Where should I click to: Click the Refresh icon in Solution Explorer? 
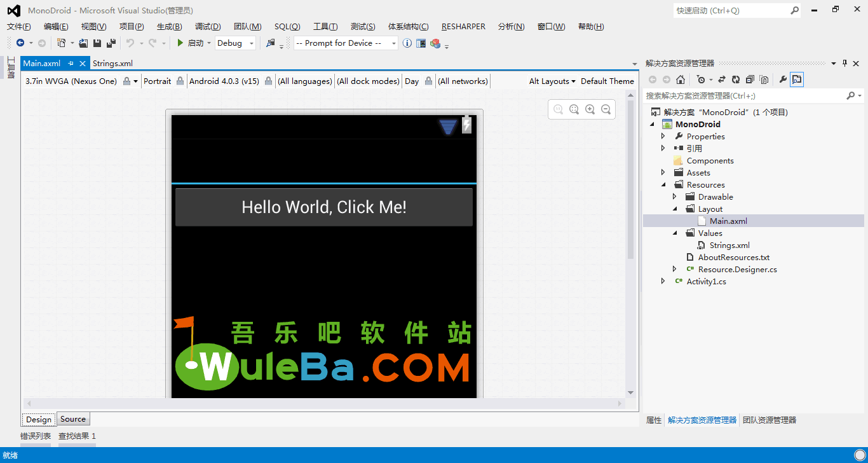(736, 79)
